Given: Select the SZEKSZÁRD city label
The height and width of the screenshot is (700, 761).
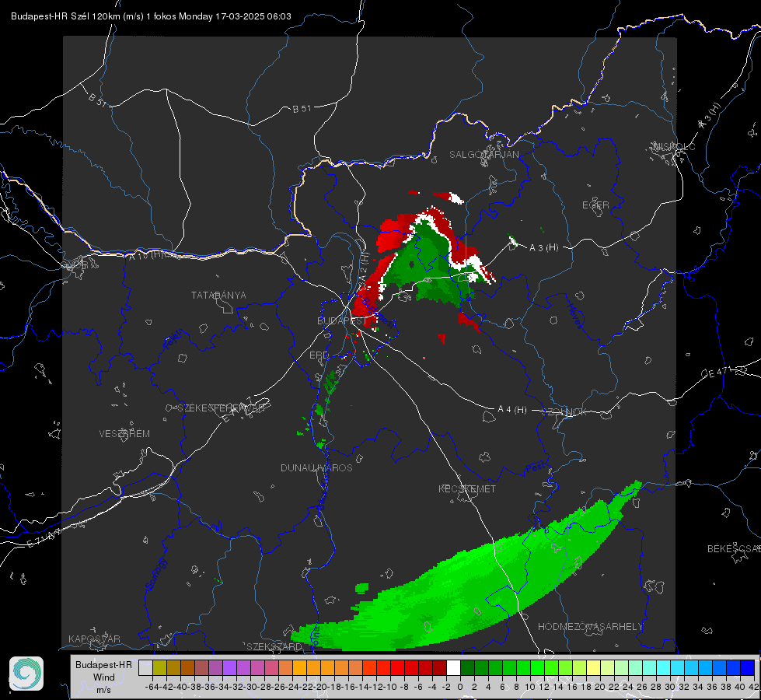Looking at the screenshot, I should (274, 646).
